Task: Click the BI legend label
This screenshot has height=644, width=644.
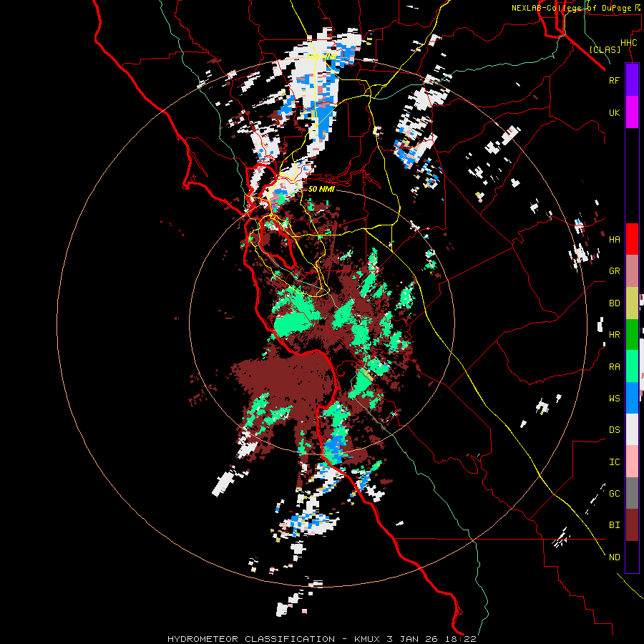Action: (614, 525)
